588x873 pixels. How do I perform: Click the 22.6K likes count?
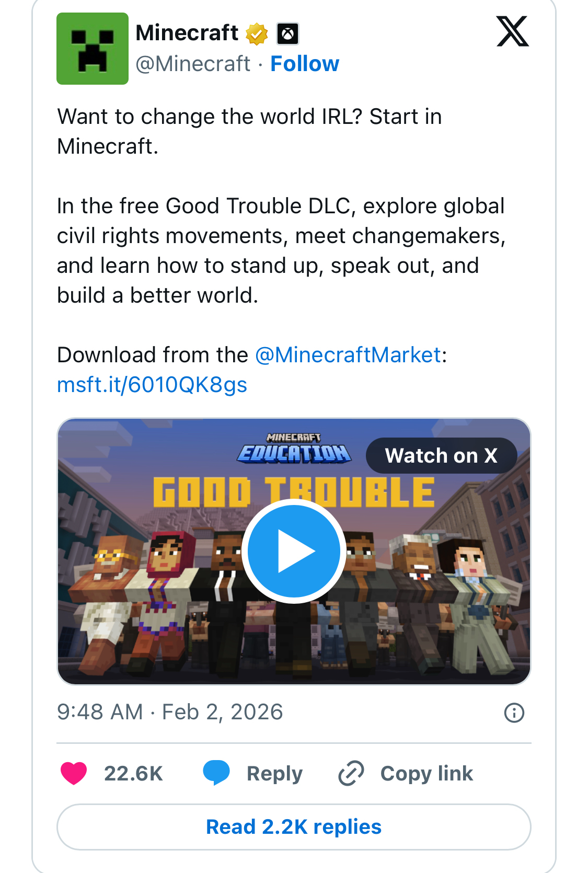click(x=133, y=774)
